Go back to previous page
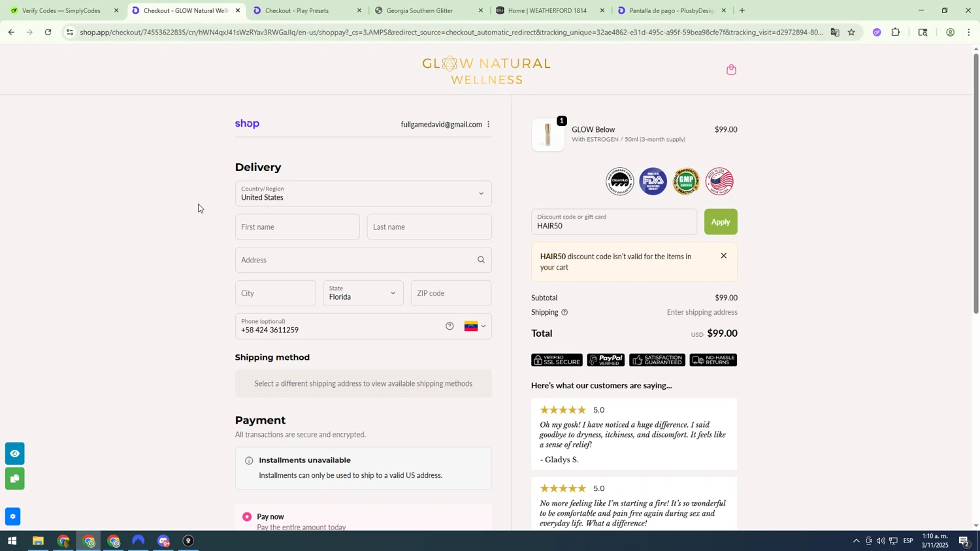The image size is (980, 551). click(10, 32)
